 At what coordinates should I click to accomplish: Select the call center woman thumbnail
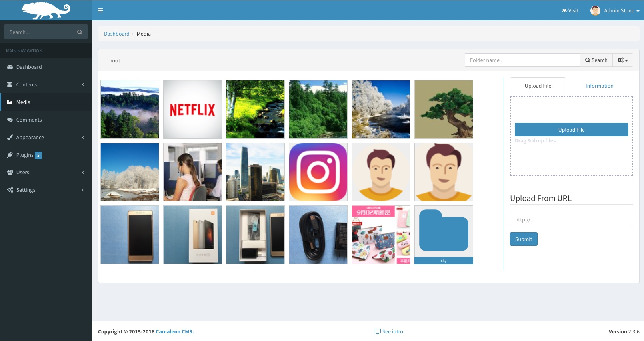click(192, 172)
